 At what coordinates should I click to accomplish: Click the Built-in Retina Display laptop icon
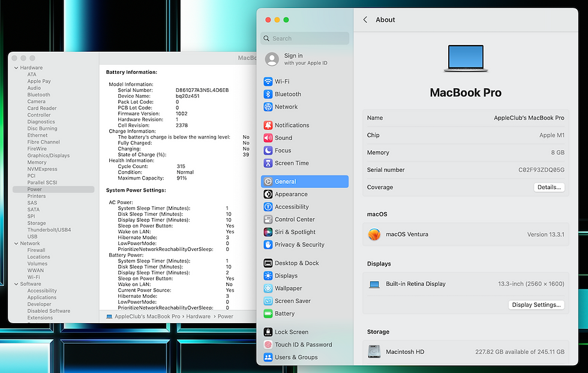coord(374,284)
